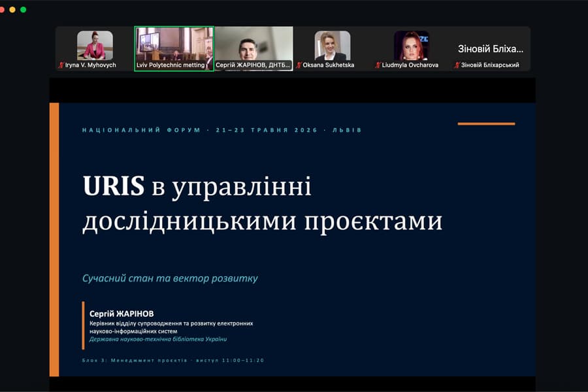Click muted mic icon beside Зіновій Бліхарський label
The width and height of the screenshot is (588, 392).
click(457, 65)
